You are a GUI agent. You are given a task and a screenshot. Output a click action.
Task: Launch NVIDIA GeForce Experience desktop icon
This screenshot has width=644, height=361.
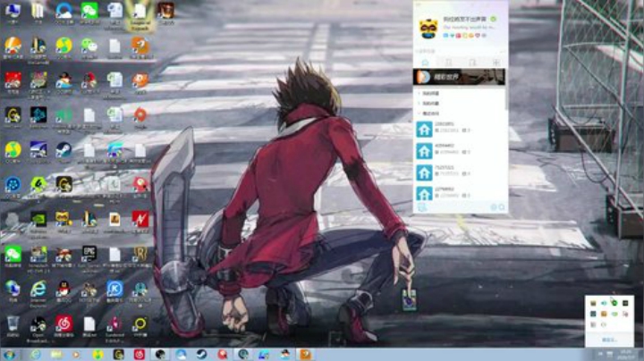(x=38, y=223)
